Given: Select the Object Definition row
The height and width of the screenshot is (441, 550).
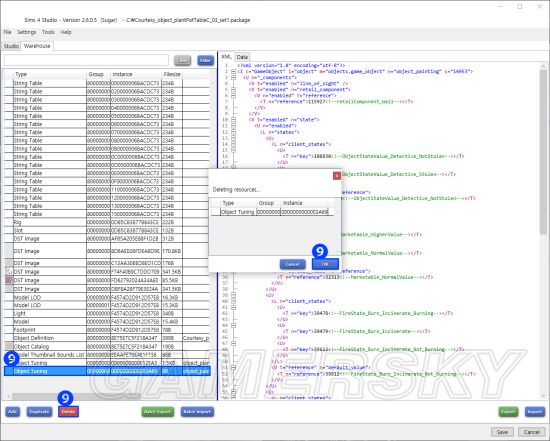Looking at the screenshot, I should coord(107,338).
